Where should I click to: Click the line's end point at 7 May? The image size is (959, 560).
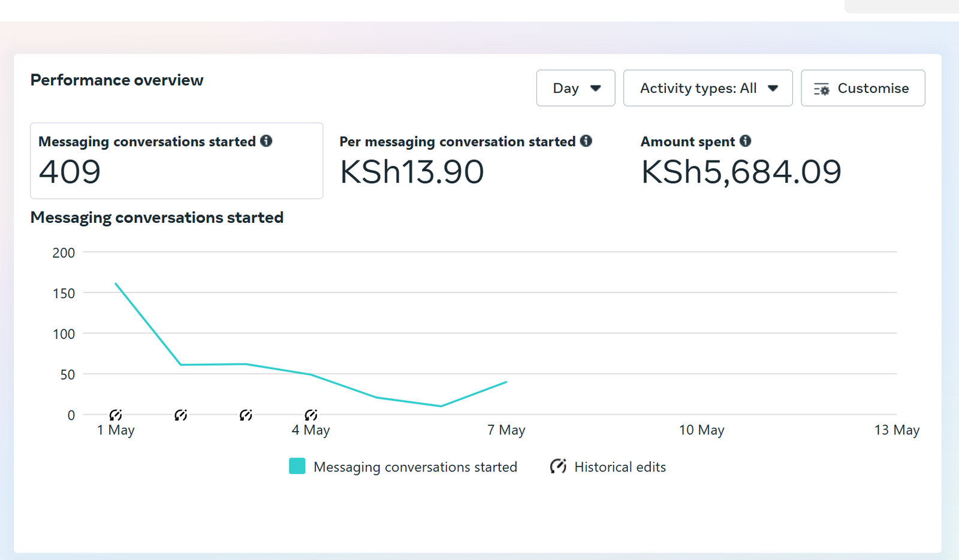point(506,382)
